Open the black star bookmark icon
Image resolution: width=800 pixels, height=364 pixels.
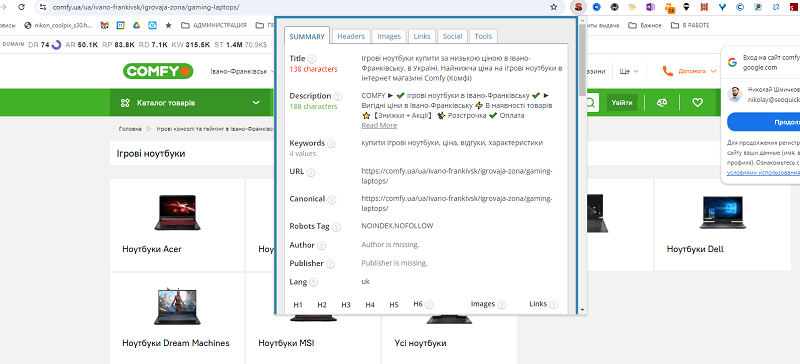(x=168, y=25)
